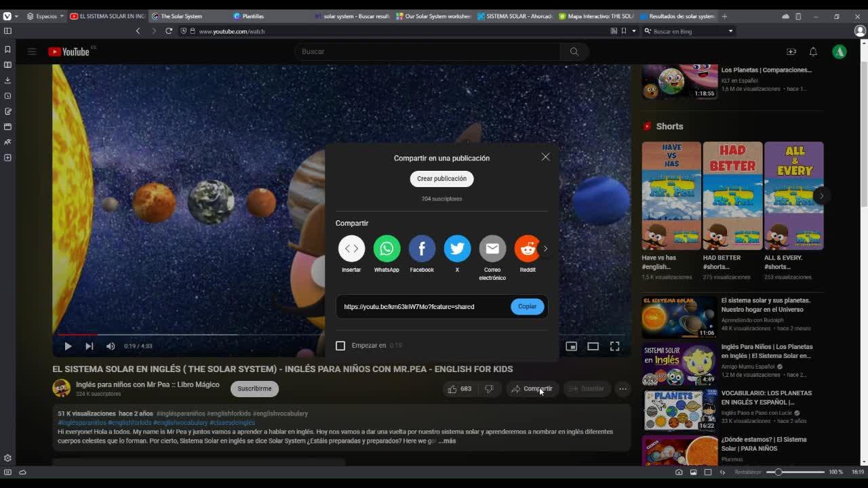Play the video

pos(68,346)
